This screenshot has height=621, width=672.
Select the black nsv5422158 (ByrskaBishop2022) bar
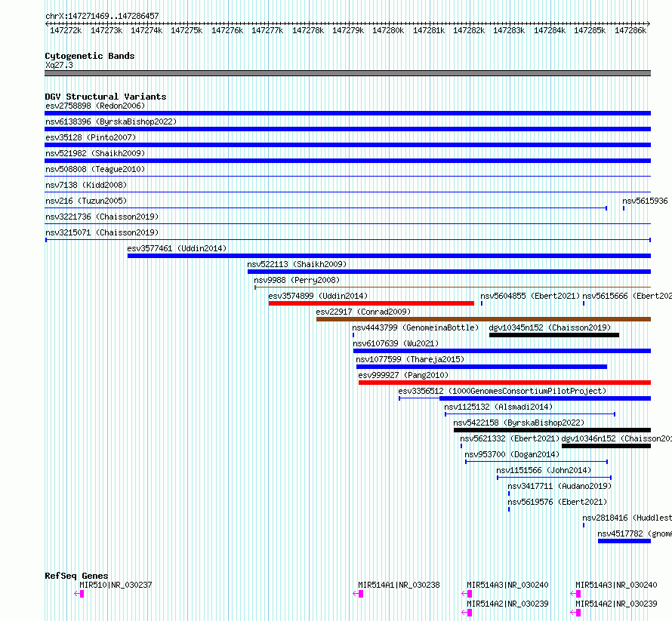(553, 430)
